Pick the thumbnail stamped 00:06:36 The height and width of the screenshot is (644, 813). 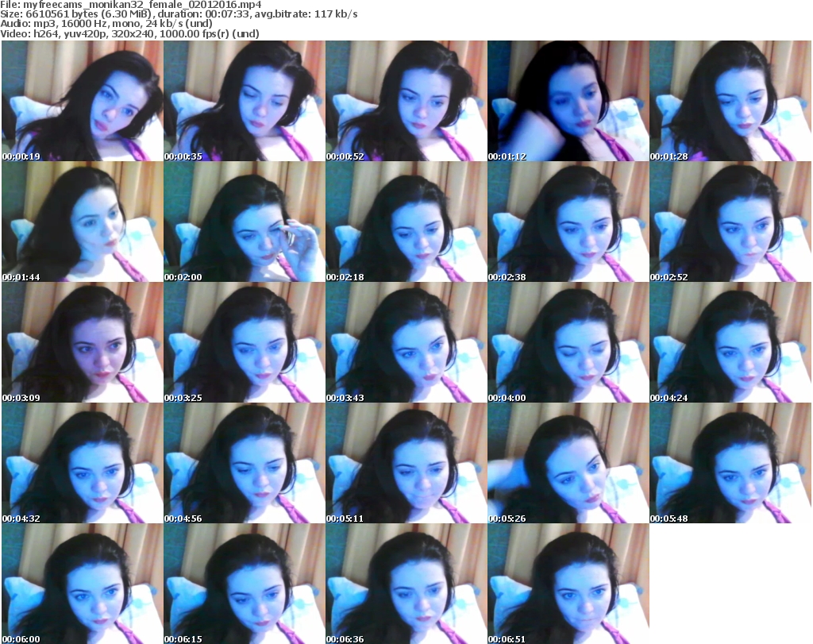pos(406,584)
